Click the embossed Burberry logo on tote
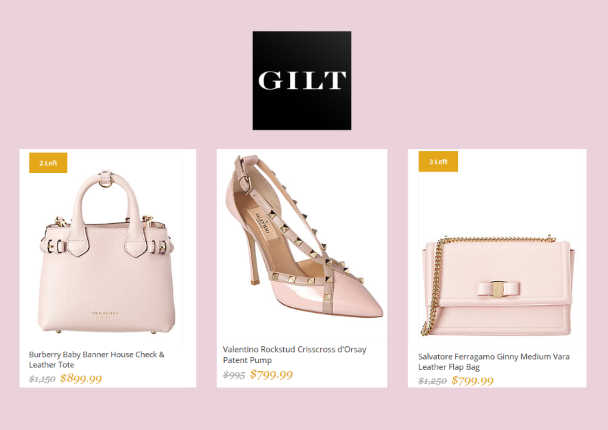Image resolution: width=608 pixels, height=430 pixels. (x=105, y=314)
